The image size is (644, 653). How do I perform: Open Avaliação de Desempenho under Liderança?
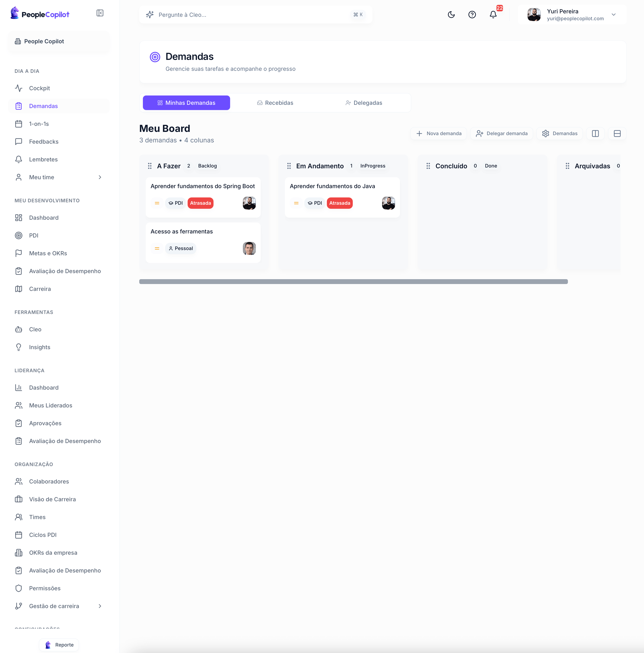point(59,441)
